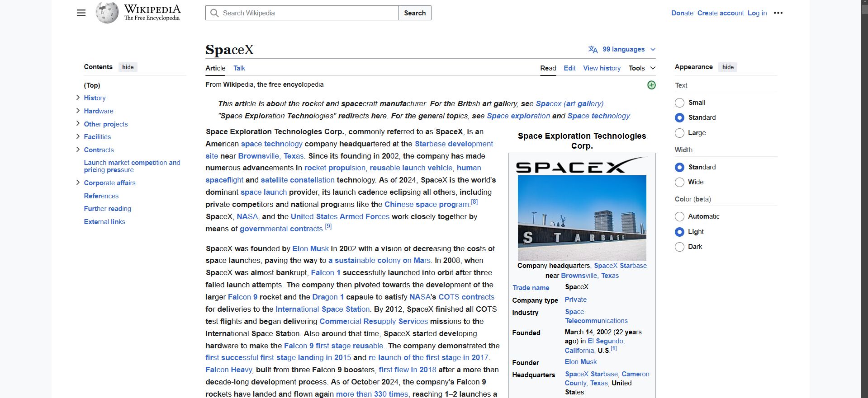Expand the History section in contents
The image size is (868, 398).
78,98
